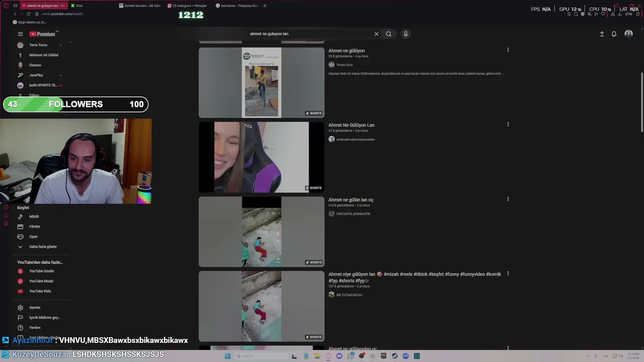
Task: Click the page vertical scrollbar
Action: click(641, 103)
